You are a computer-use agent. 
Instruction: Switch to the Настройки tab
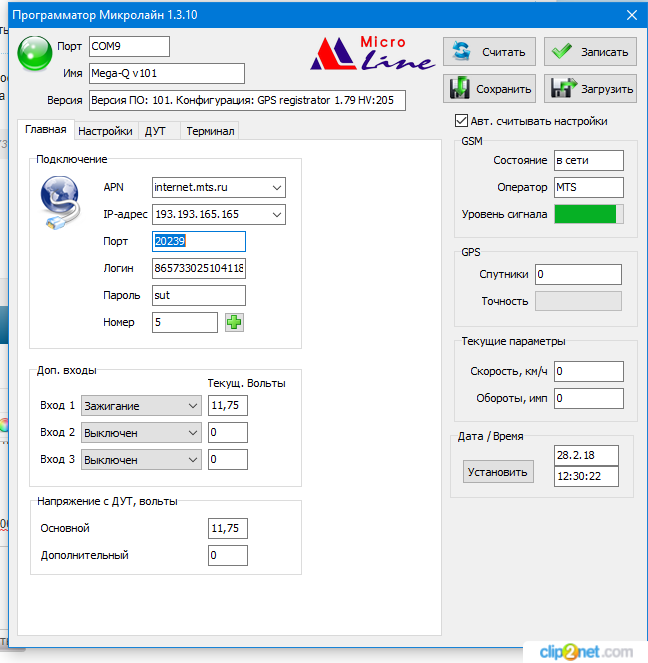[x=105, y=131]
